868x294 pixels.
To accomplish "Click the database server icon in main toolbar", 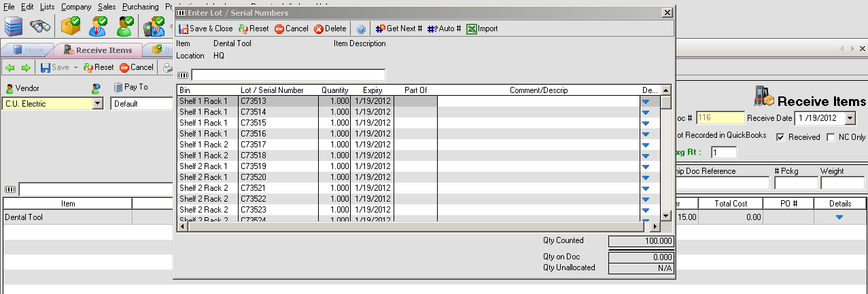I will (x=14, y=26).
